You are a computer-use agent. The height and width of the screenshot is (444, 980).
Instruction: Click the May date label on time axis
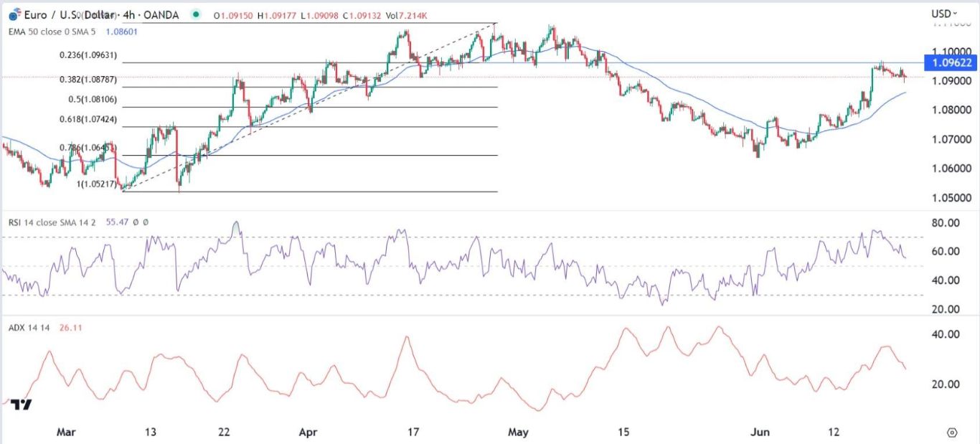[517, 433]
